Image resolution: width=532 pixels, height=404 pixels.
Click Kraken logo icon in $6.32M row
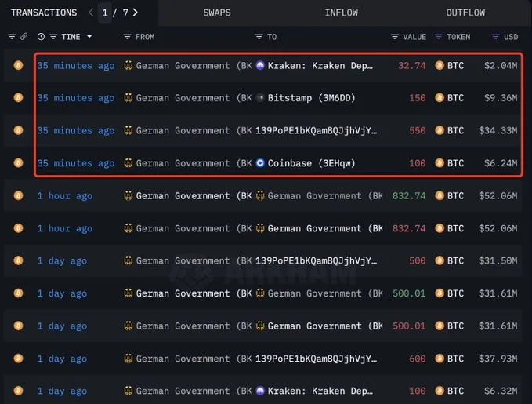(260, 391)
